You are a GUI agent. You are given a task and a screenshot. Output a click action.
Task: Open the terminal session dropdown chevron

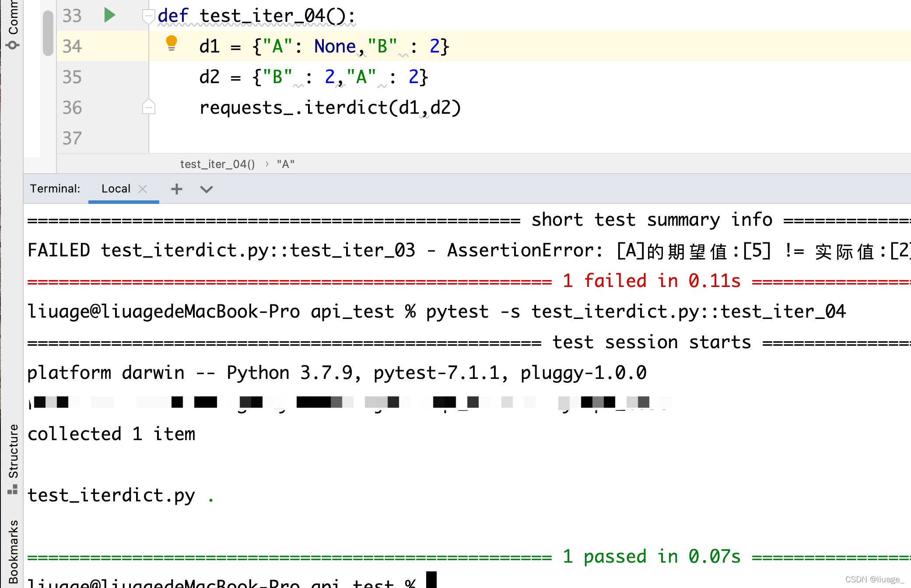(x=207, y=189)
